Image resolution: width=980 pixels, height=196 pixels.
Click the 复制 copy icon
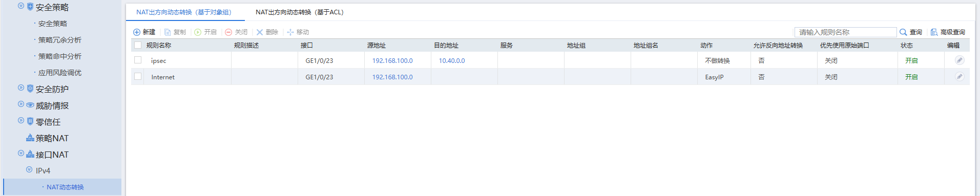click(168, 32)
